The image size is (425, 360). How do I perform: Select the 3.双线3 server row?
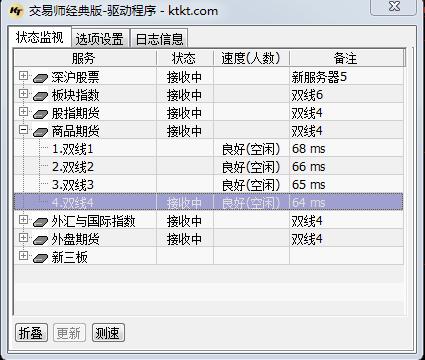(x=209, y=185)
